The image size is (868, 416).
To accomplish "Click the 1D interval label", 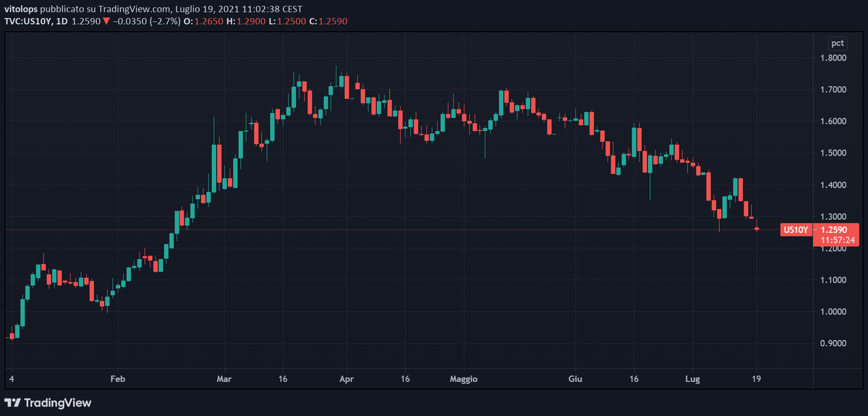I will pyautogui.click(x=62, y=21).
